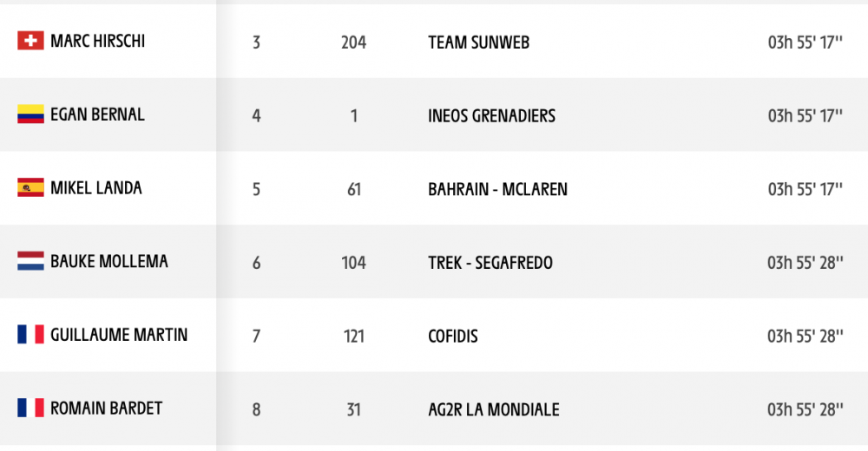Screen dimensions: 868x451
Task: Click Mollema's finish time 03h 55' 28''
Action: point(805,262)
